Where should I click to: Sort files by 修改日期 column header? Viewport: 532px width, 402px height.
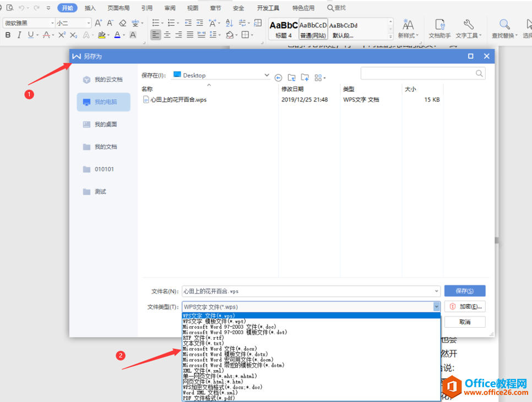pos(292,89)
